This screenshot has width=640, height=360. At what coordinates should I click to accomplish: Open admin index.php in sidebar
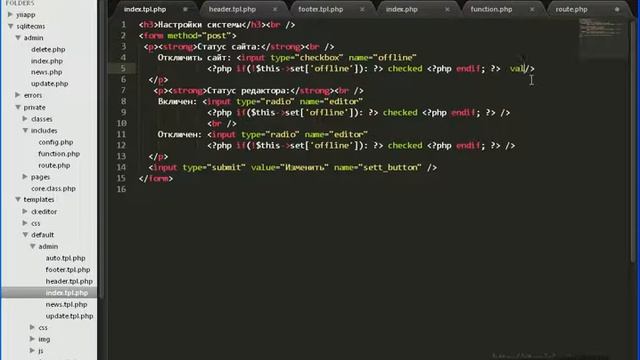click(47, 61)
